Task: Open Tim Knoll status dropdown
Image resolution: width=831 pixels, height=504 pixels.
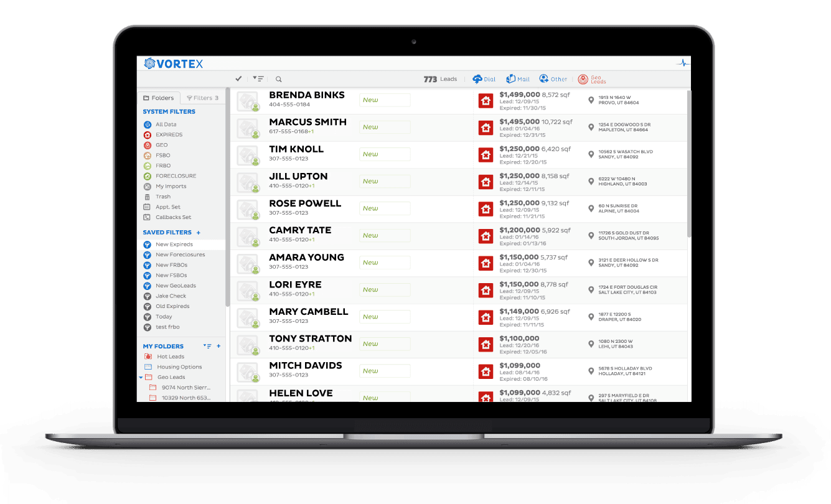Action: click(385, 154)
